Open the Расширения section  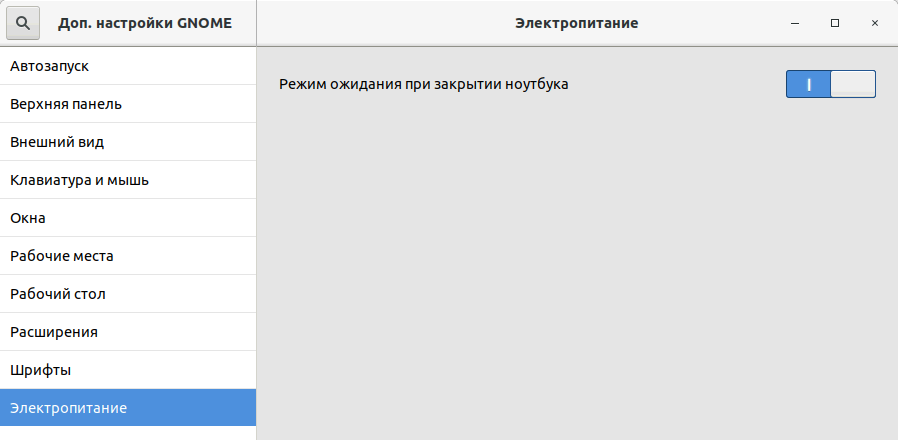pos(128,332)
